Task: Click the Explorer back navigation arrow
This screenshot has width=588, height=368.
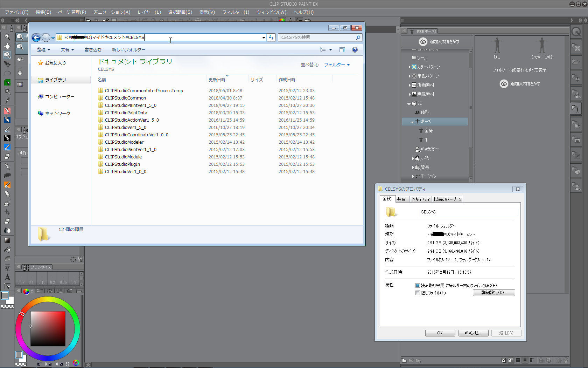Action: point(36,38)
